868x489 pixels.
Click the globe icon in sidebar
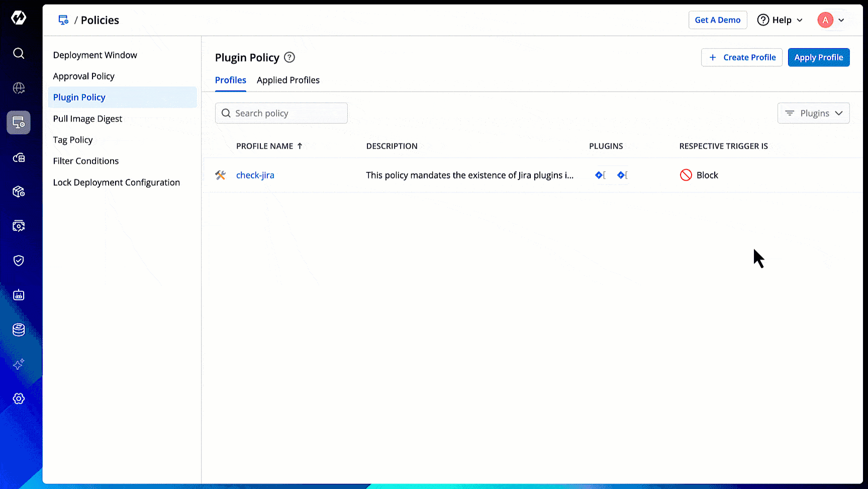pos(19,88)
